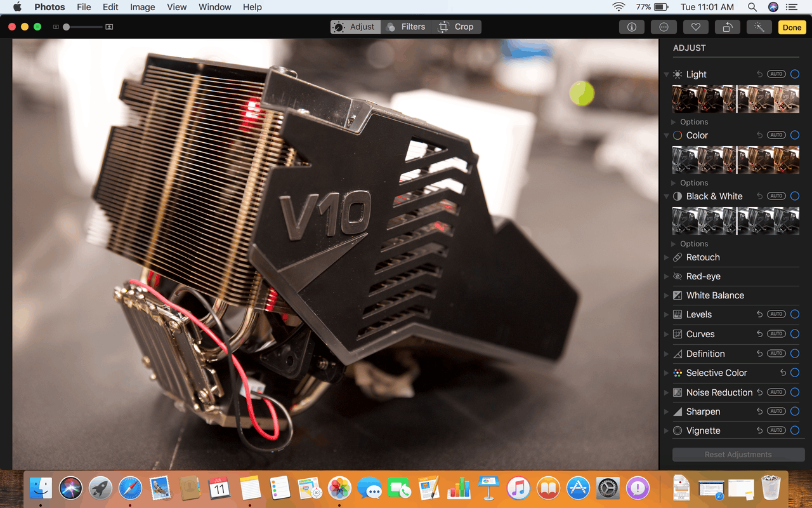
Task: Click the Levels histogram icon
Action: point(678,314)
